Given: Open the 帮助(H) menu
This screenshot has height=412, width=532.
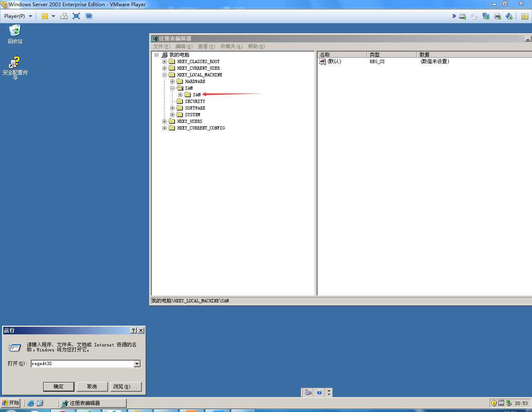Looking at the screenshot, I should coord(256,47).
